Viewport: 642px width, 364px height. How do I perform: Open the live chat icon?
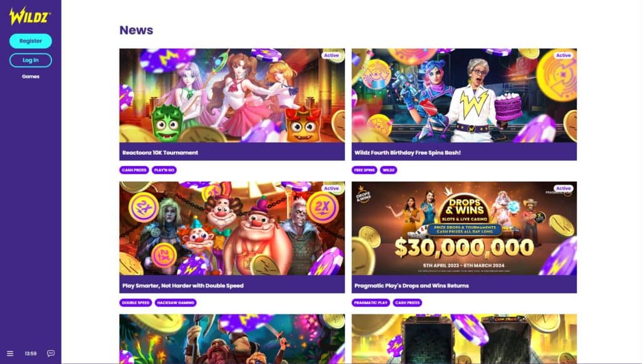pyautogui.click(x=51, y=353)
